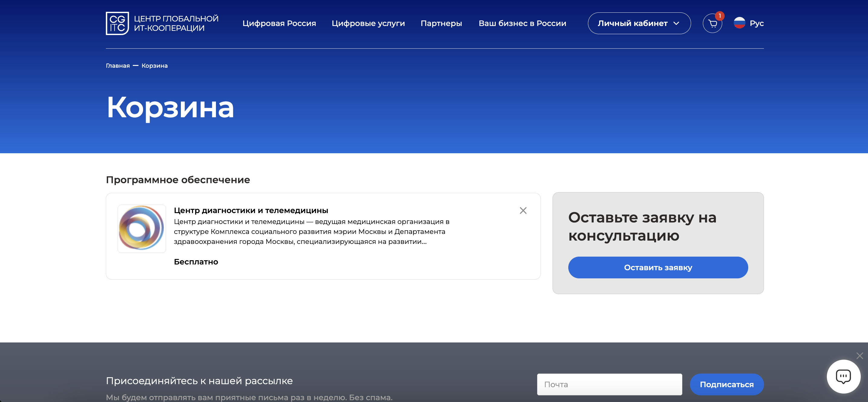Click the Подписаться button
This screenshot has height=402, width=868.
coord(726,384)
